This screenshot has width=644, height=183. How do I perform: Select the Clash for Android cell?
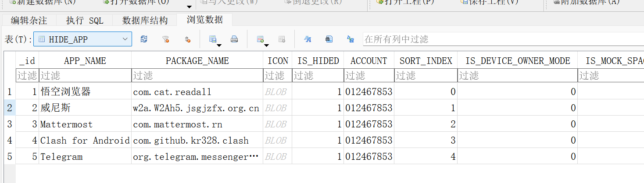pos(85,141)
